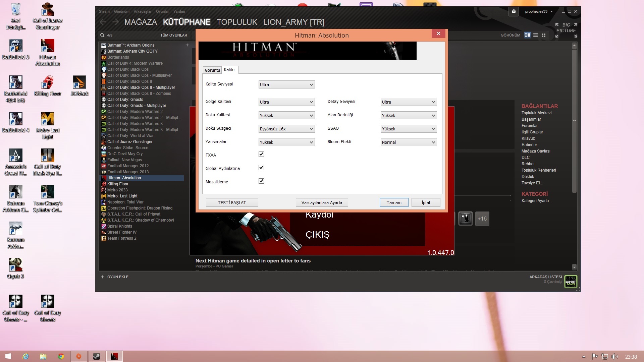This screenshot has height=362, width=644.
Task: Open the Oyunlar menu in Steam
Action: [x=162, y=11]
